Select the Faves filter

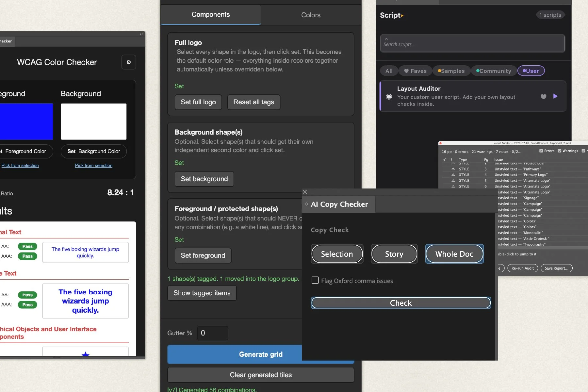[x=416, y=71]
